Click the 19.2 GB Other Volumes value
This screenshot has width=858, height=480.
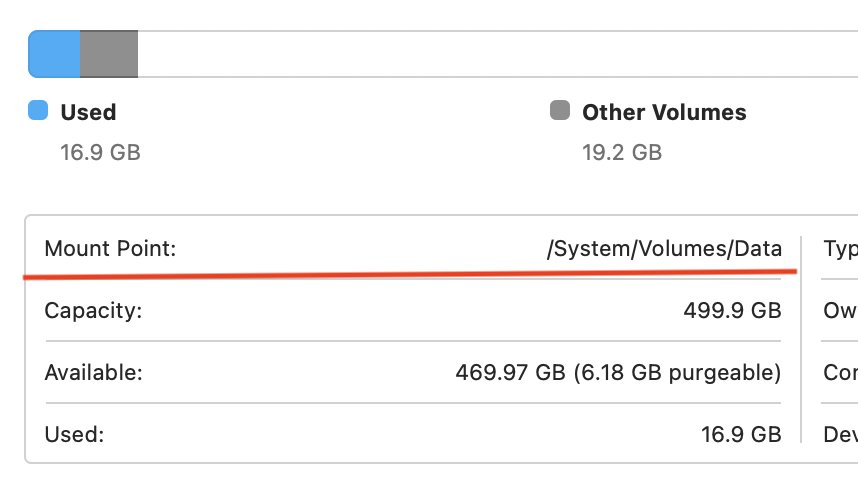coord(622,153)
